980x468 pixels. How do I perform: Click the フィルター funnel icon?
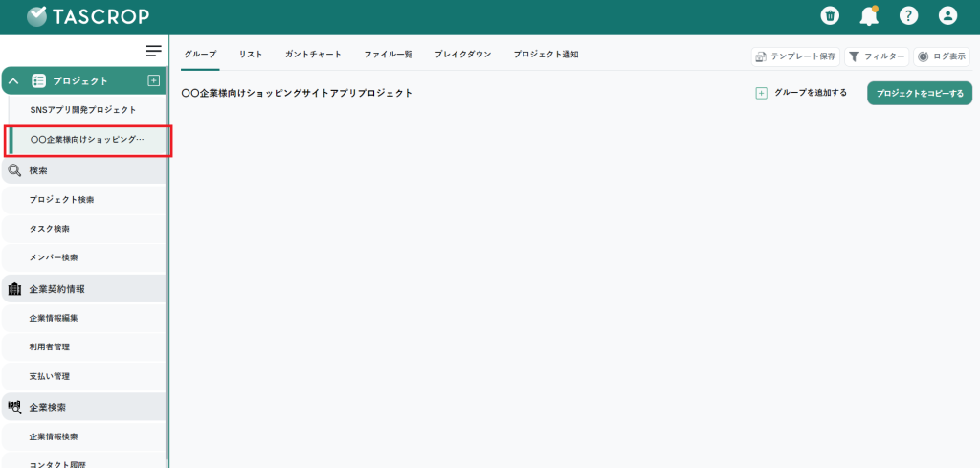[x=855, y=56]
